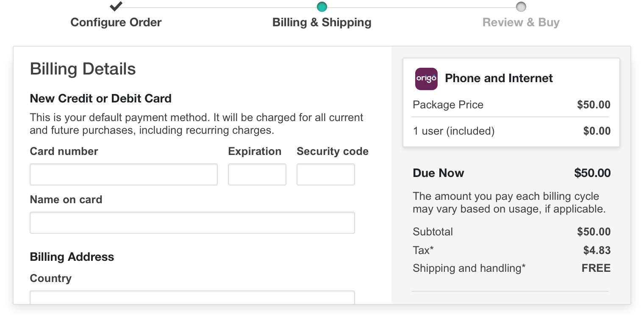
Task: Click the Phone and Internet package title
Action: coord(499,78)
